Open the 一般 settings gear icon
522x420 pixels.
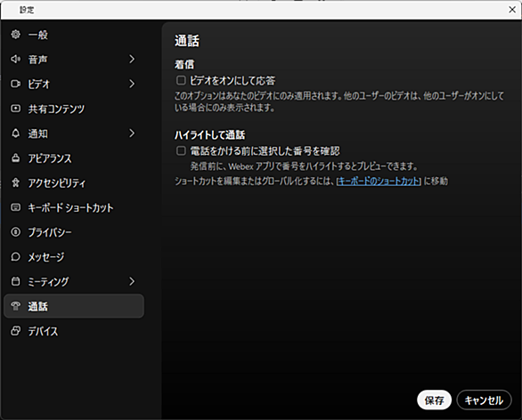pos(16,34)
